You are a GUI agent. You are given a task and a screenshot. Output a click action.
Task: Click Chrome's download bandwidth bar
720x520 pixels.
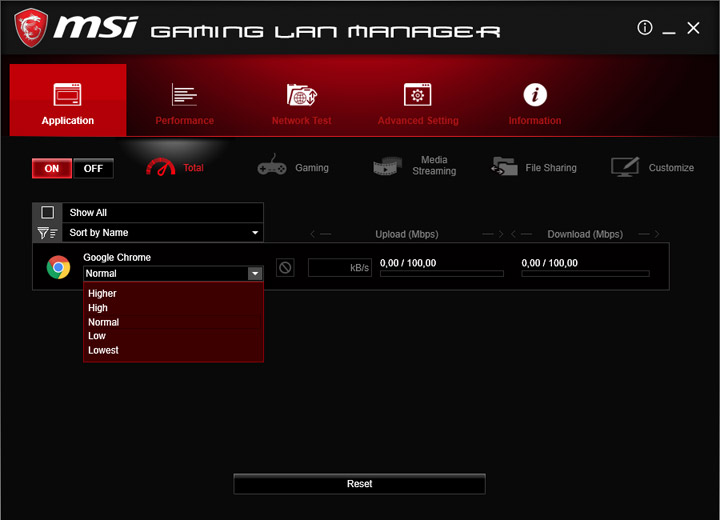click(585, 274)
